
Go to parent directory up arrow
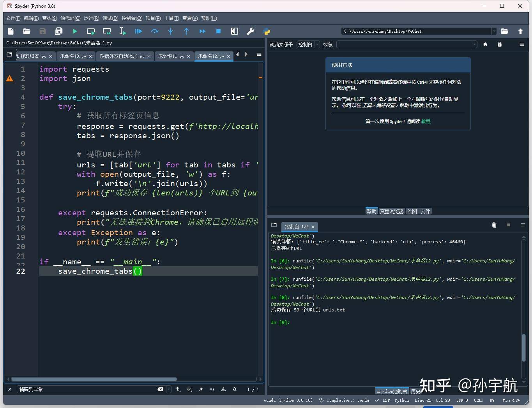pyautogui.click(x=520, y=31)
